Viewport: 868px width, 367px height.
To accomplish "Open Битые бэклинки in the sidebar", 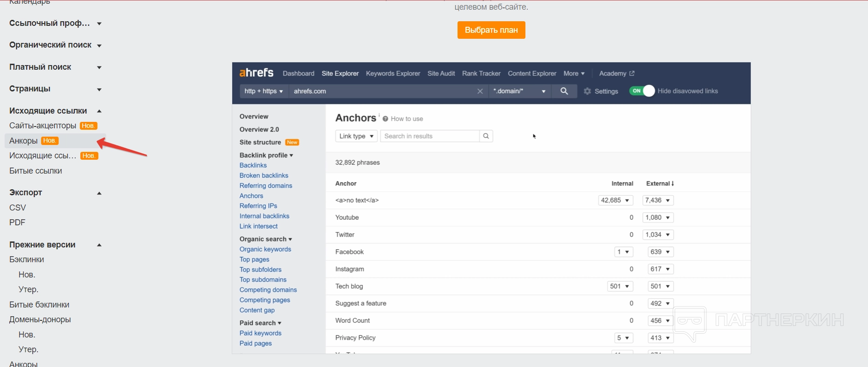I will coord(39,305).
